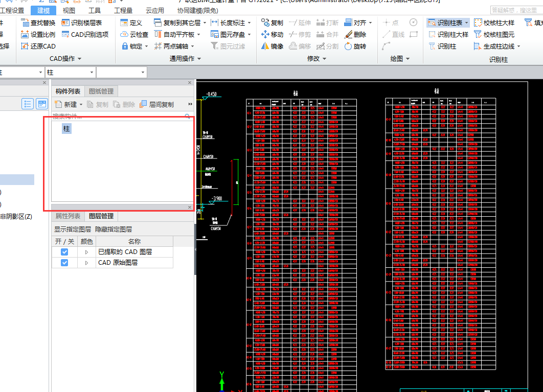Click the 查找替换 find-replace tool
This screenshot has width=543, height=392.
[38, 23]
